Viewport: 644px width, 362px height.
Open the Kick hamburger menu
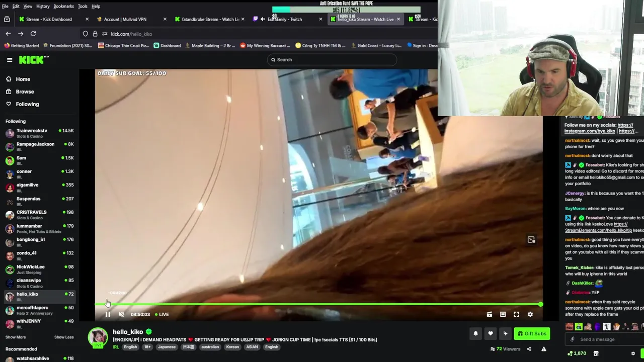click(10, 60)
